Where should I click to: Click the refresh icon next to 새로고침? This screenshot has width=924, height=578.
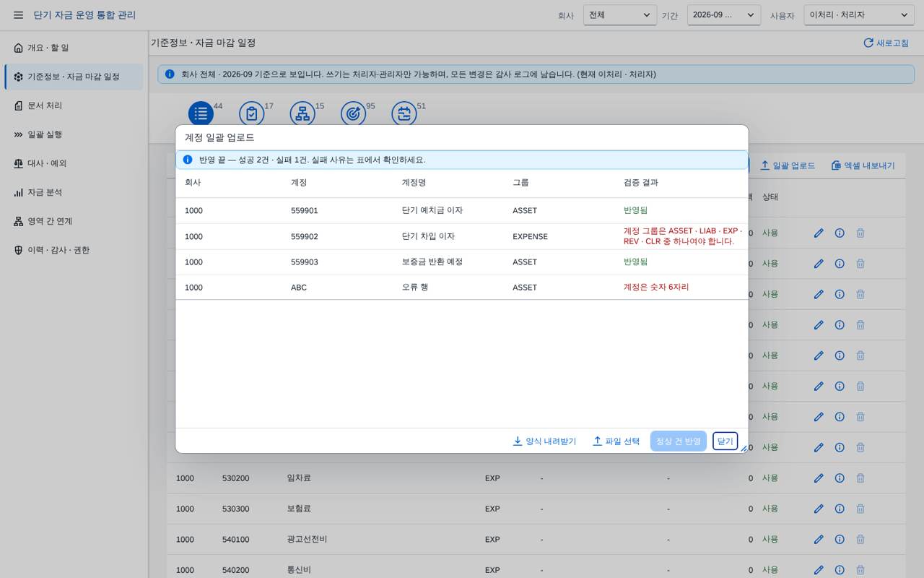(868, 43)
